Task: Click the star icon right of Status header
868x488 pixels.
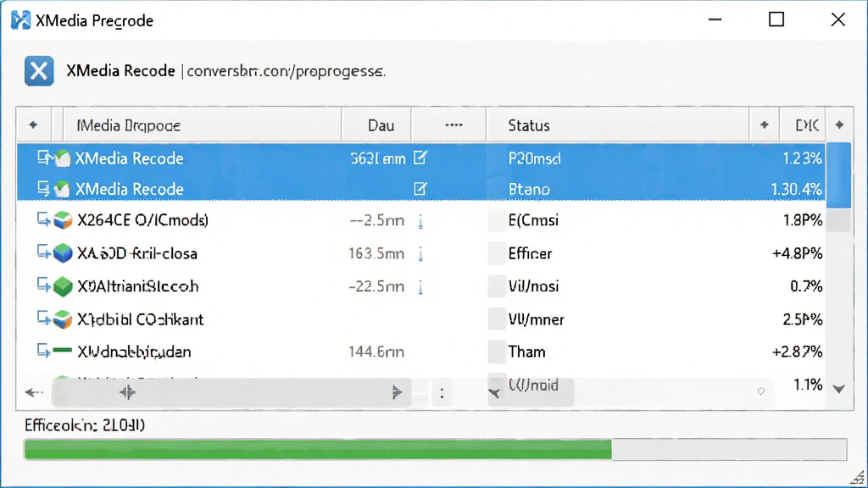Action: (x=765, y=125)
